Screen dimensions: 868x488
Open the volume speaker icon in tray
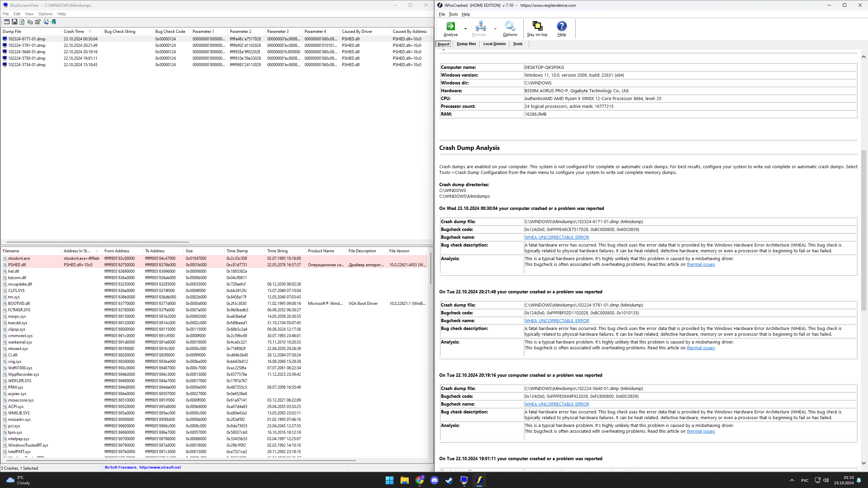pyautogui.click(x=826, y=480)
